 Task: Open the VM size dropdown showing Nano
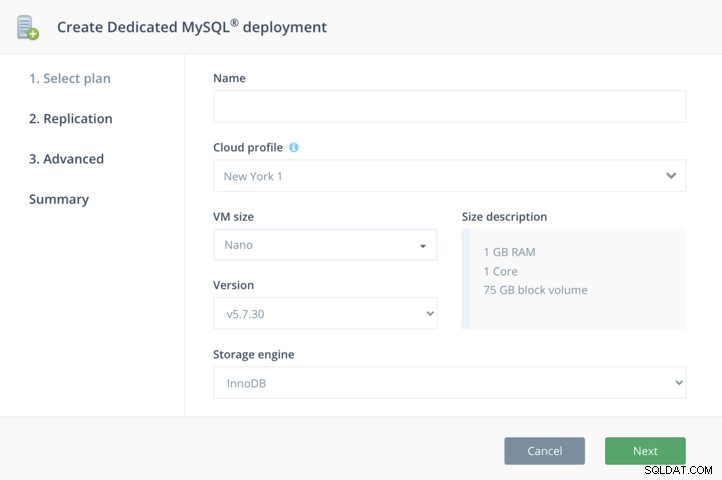click(325, 245)
